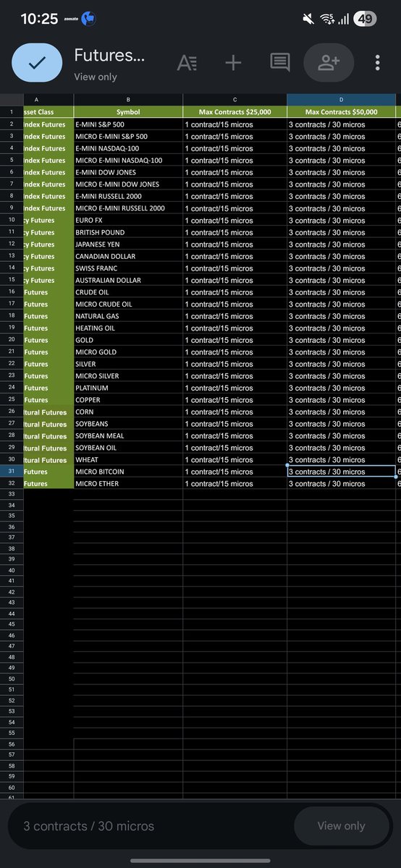The height and width of the screenshot is (868, 401).
Task: Select the SWISS FRANC cell
Action: (x=128, y=268)
